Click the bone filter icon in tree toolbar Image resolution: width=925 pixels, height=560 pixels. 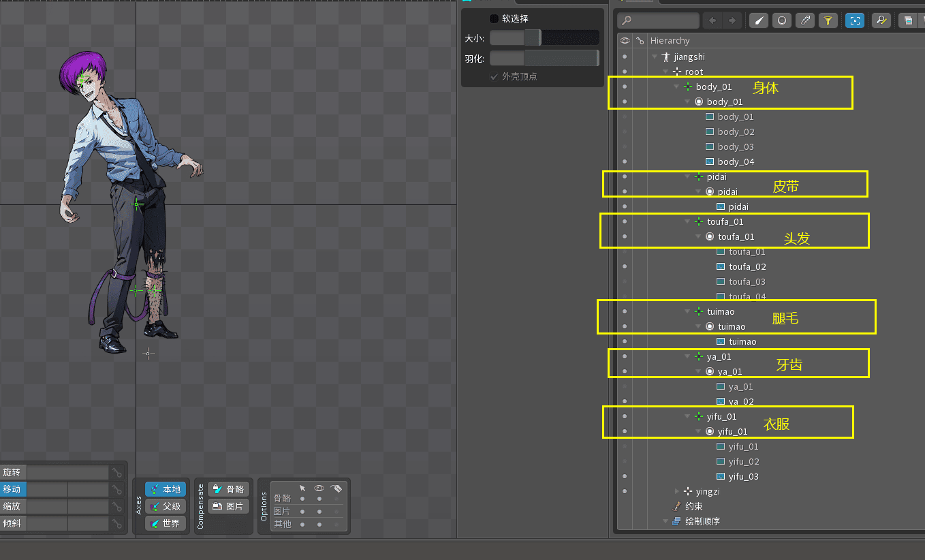pos(759,20)
